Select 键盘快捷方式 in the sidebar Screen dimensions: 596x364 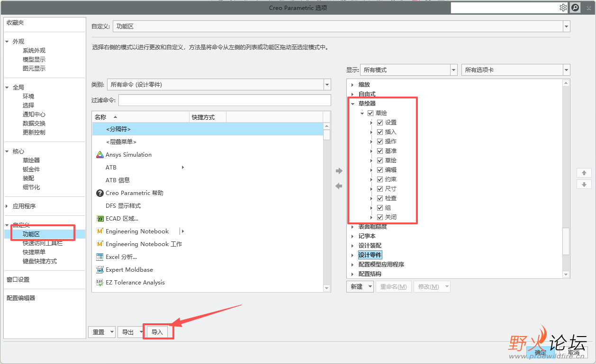[40, 261]
